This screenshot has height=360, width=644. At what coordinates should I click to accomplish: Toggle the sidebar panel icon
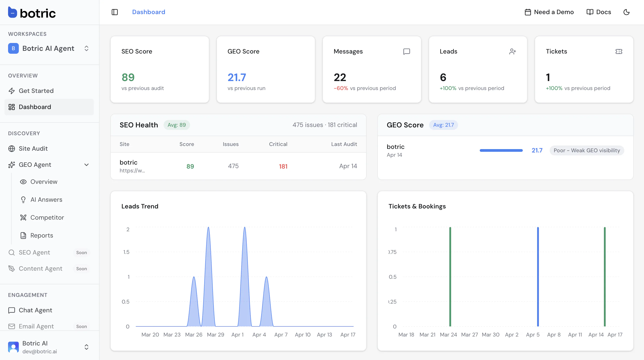tap(115, 12)
